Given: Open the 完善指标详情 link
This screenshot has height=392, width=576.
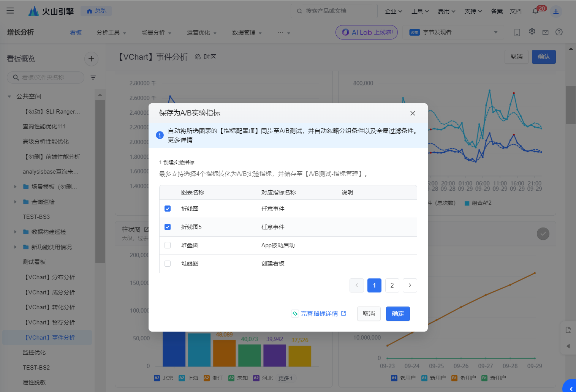Looking at the screenshot, I should click(x=319, y=314).
